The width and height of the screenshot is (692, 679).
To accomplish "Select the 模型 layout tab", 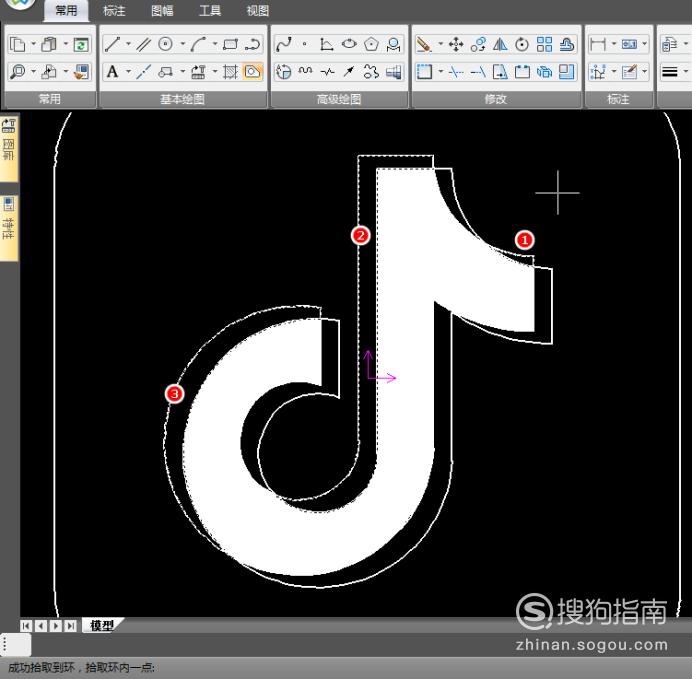I will pos(102,625).
